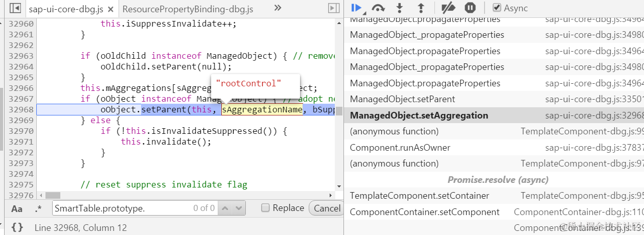Toggle match case (Aa) search option
This screenshot has width=644, height=235.
coord(17,208)
